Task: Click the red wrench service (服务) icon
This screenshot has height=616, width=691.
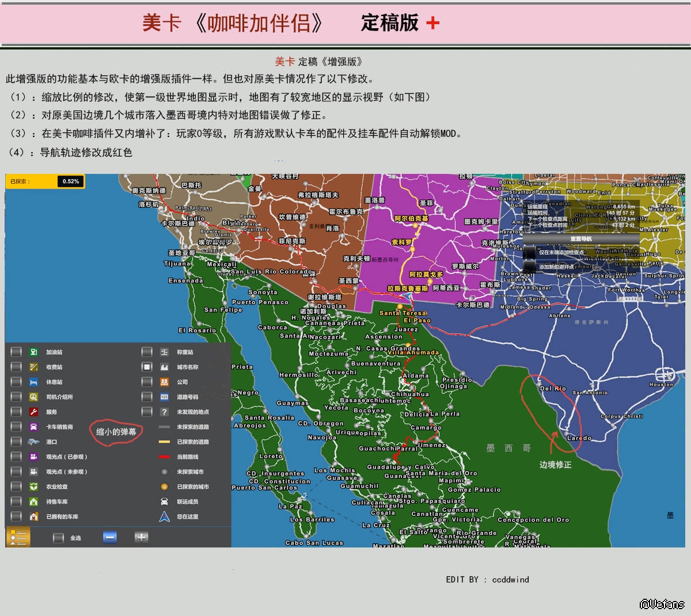Action: click(x=33, y=412)
